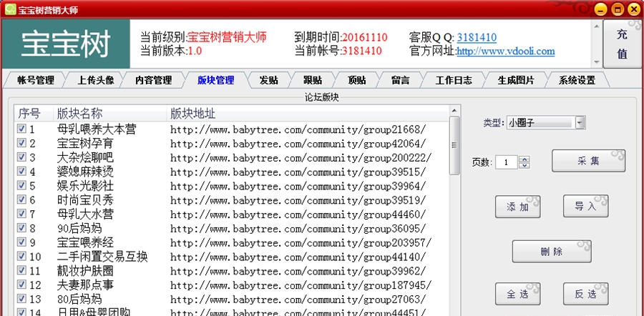
Task: Deselect the 娱乐光影社 row checkbox
Action: [x=21, y=185]
